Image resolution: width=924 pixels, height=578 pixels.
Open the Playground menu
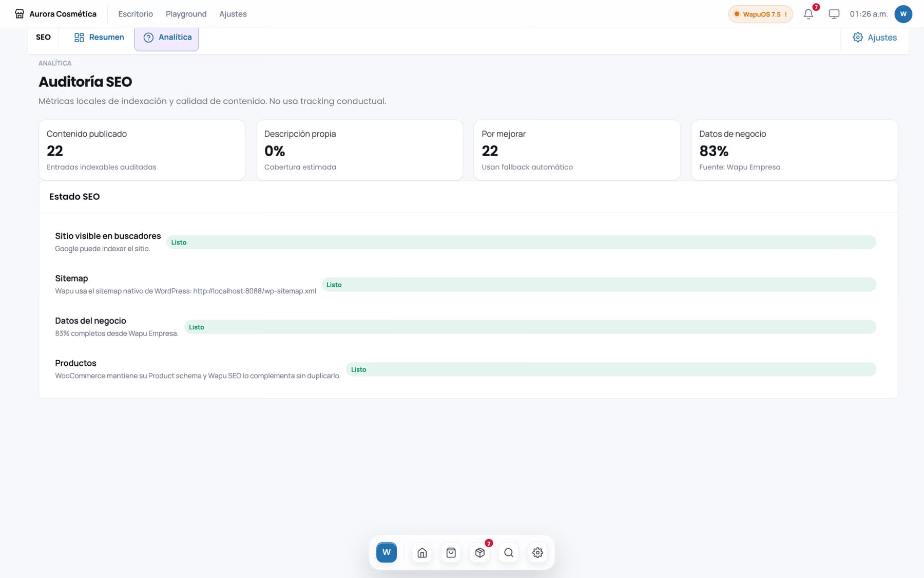(x=186, y=14)
